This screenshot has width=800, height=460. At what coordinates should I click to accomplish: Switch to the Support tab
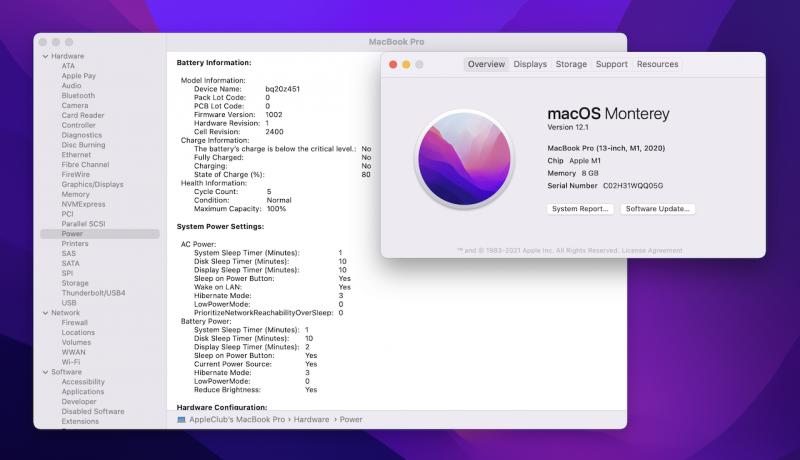pos(612,64)
